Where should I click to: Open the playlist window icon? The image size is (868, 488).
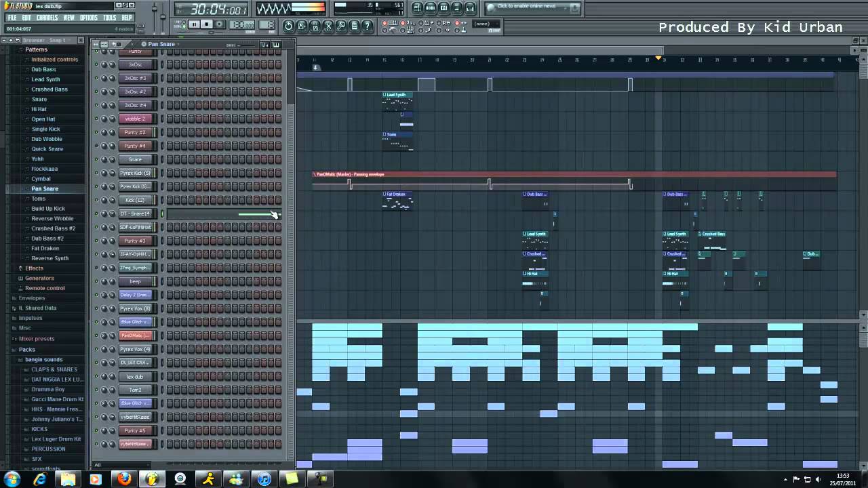(x=417, y=8)
